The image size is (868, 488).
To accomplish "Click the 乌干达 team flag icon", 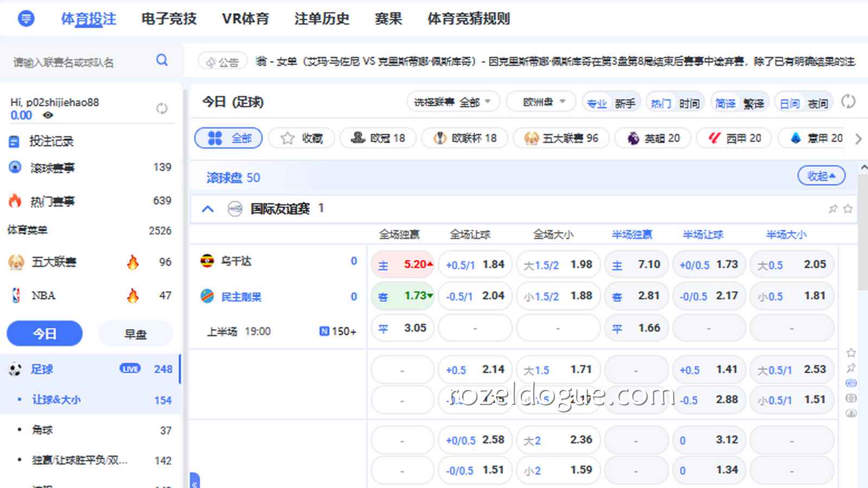I will coord(207,261).
